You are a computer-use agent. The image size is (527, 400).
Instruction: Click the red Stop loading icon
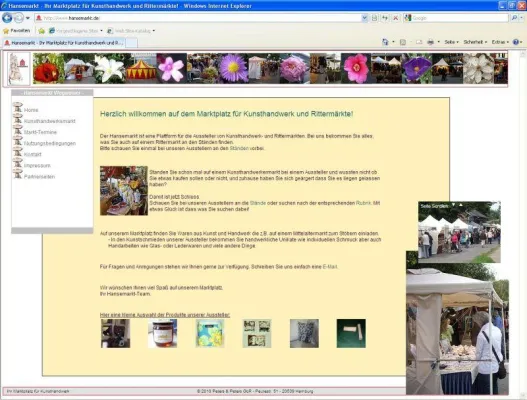pos(396,18)
